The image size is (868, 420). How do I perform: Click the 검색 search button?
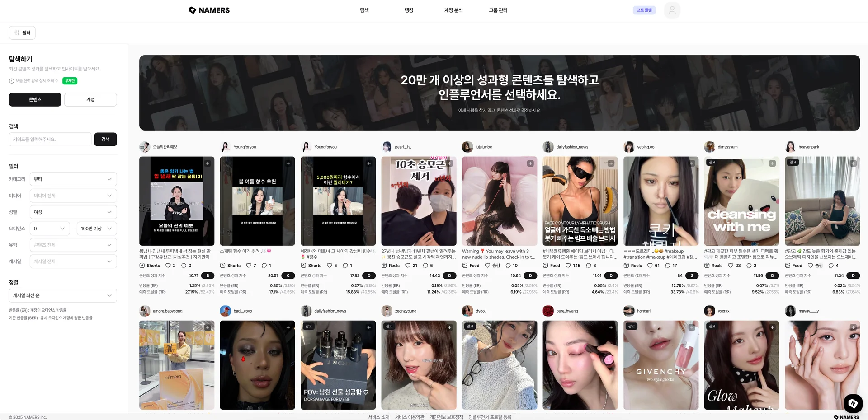pos(105,140)
